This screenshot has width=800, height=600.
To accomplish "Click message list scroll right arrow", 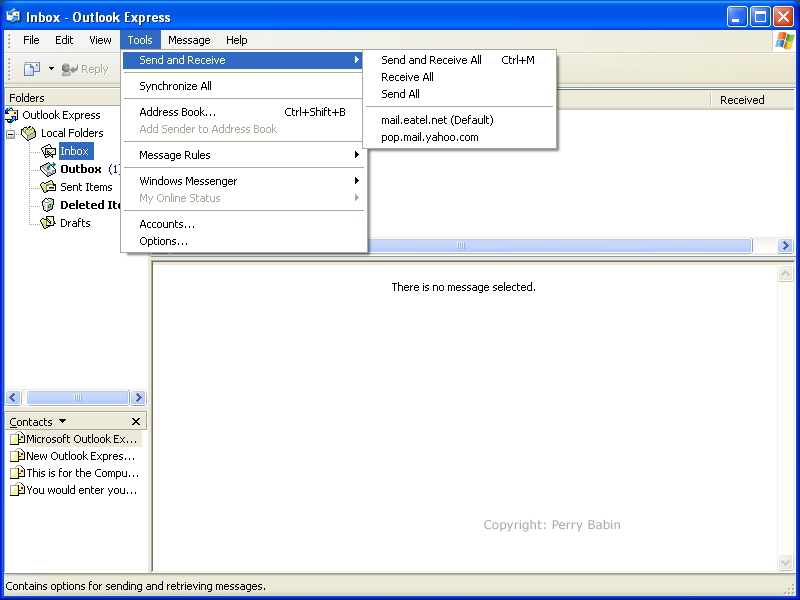I will pyautogui.click(x=785, y=246).
